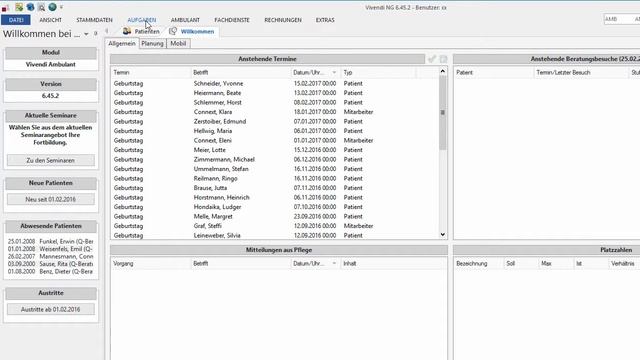640x360 pixels.
Task: Click the green grid quick-access icon
Action: (19, 7)
